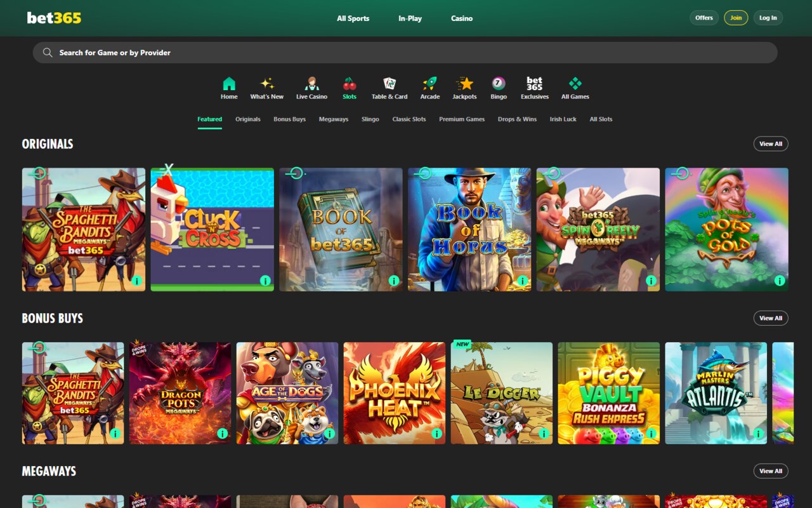Viewport: 812px width, 508px height.
Task: Switch to the Irish Luck tab
Action: (563, 119)
